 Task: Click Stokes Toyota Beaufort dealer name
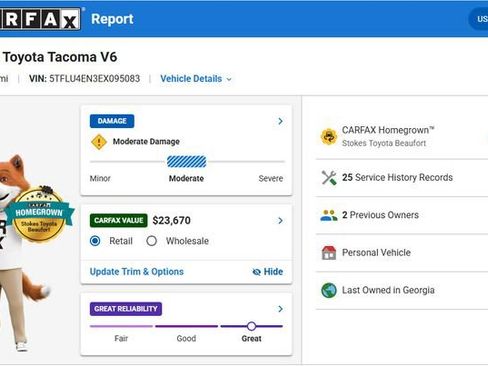[384, 143]
